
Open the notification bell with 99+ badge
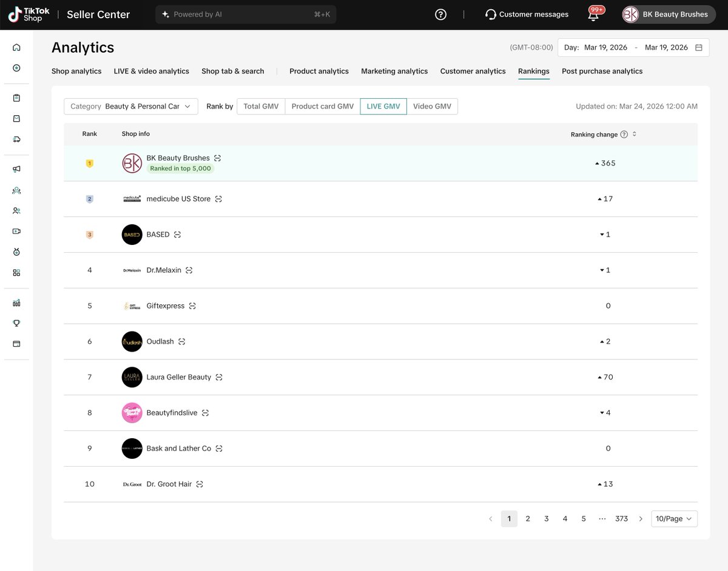tap(594, 15)
